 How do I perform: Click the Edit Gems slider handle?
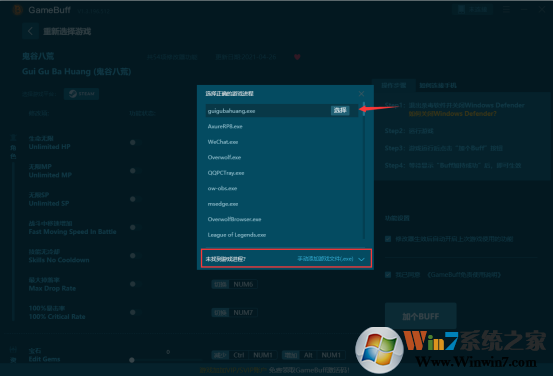pos(132,360)
